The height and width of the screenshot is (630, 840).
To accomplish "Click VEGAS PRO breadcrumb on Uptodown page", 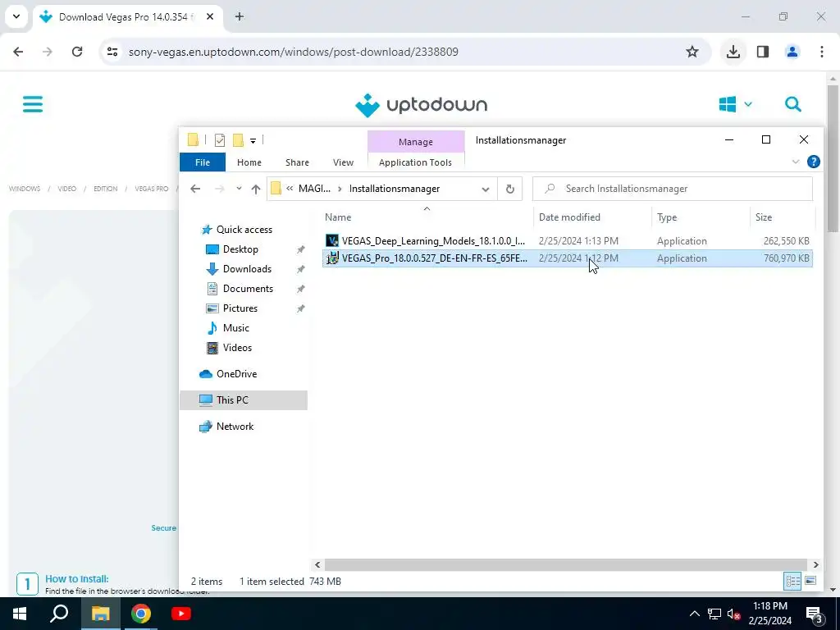I will point(152,189).
